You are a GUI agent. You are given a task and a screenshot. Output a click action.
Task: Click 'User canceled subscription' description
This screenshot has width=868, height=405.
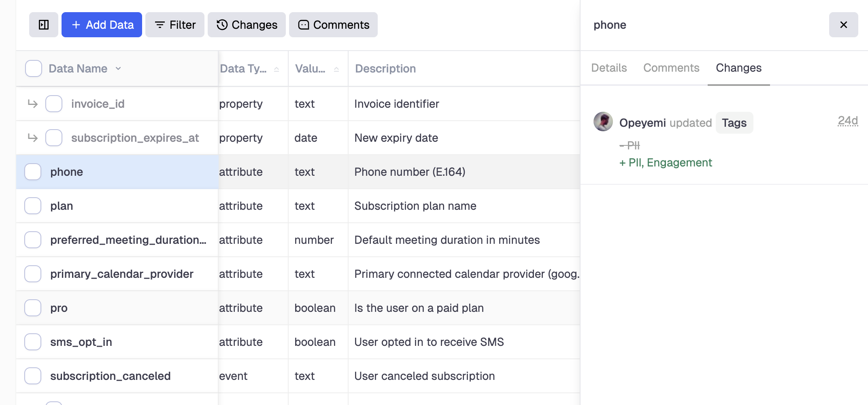point(425,376)
